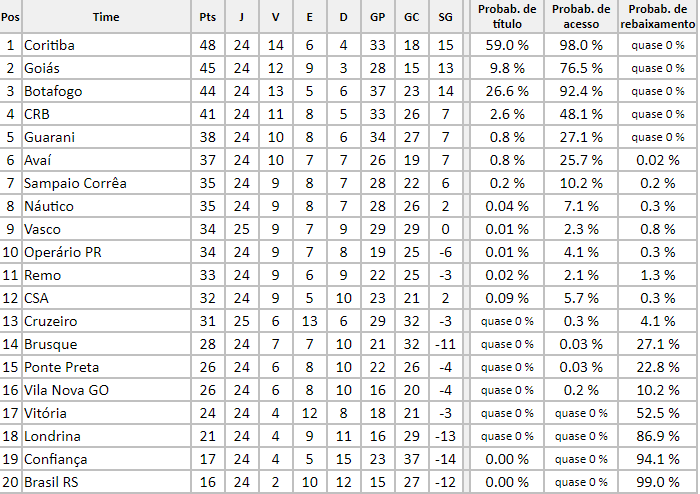
Task: Open the Botafogo team entry
Action: (53, 91)
